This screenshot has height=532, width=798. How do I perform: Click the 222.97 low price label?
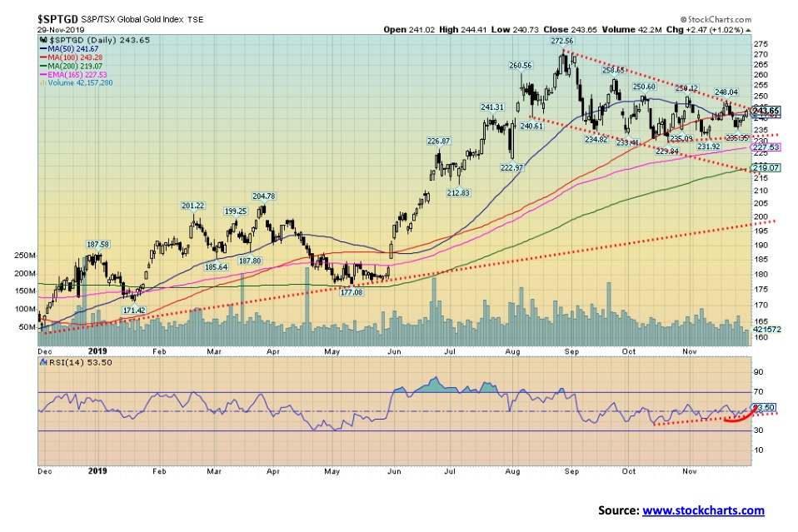tap(511, 168)
